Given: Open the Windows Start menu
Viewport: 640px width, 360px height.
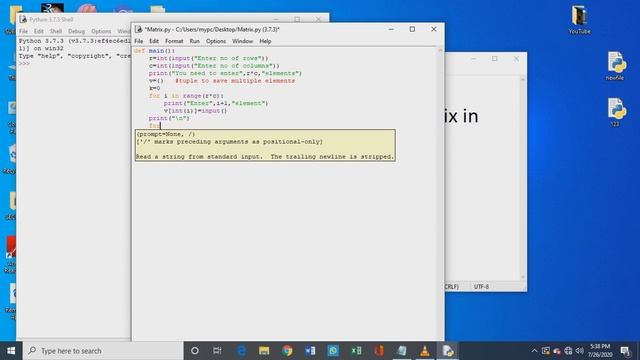Looking at the screenshot, I should 11,351.
